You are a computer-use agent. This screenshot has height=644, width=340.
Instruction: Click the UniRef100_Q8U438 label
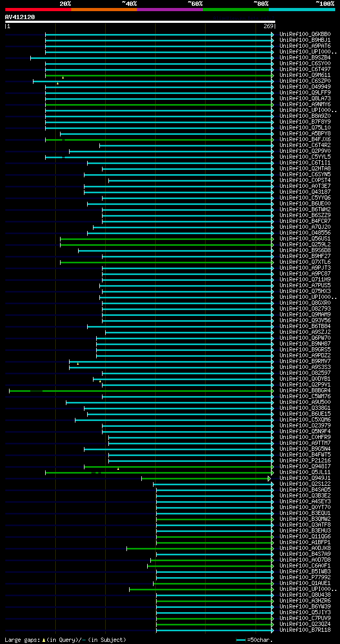(305, 595)
